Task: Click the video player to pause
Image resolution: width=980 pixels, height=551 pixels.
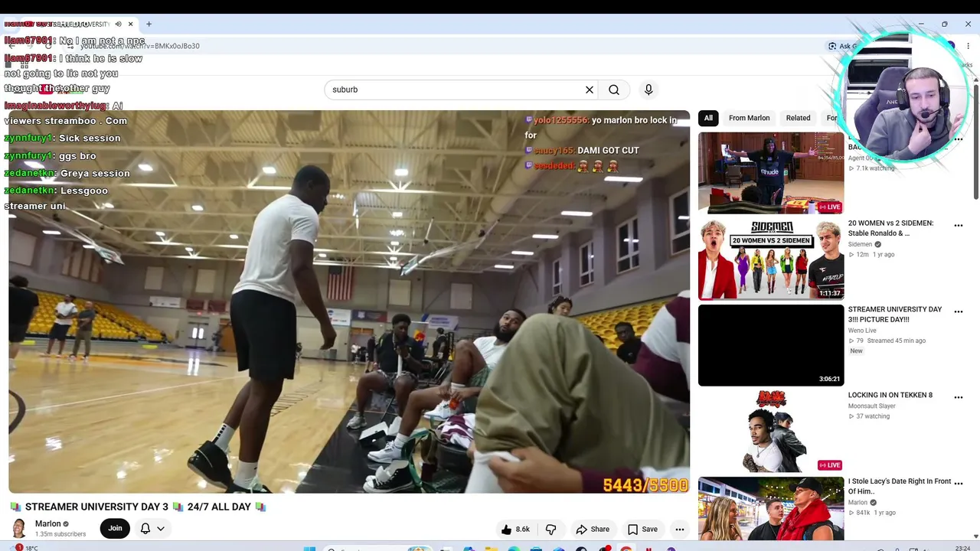Action: pos(349,302)
